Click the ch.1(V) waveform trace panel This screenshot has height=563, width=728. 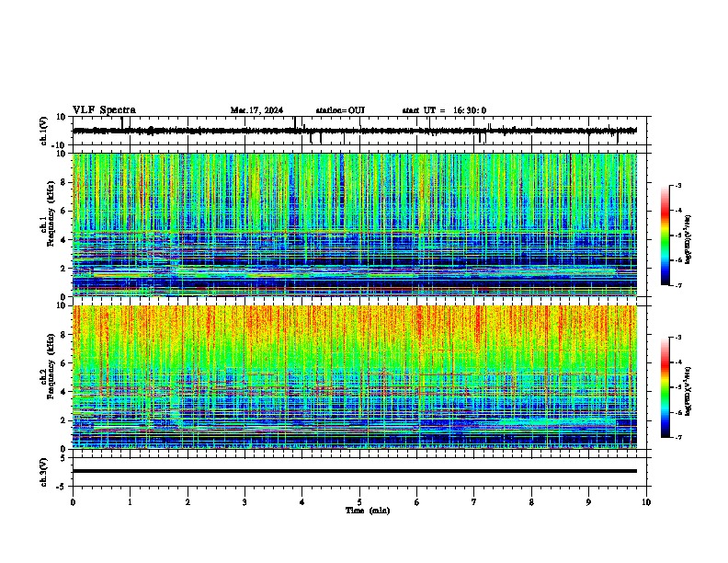pos(359,131)
